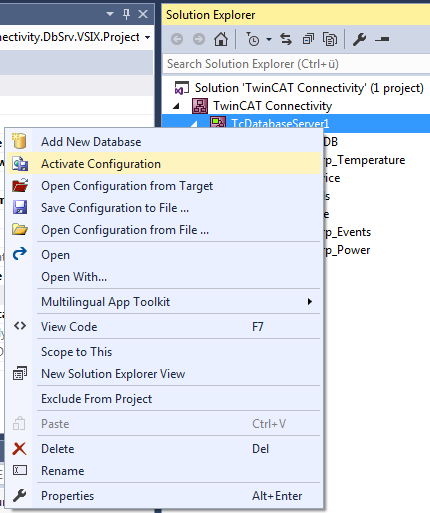Click the Home icon in Solution Explorer
Image resolution: width=430 pixels, height=513 pixels.
(x=221, y=39)
